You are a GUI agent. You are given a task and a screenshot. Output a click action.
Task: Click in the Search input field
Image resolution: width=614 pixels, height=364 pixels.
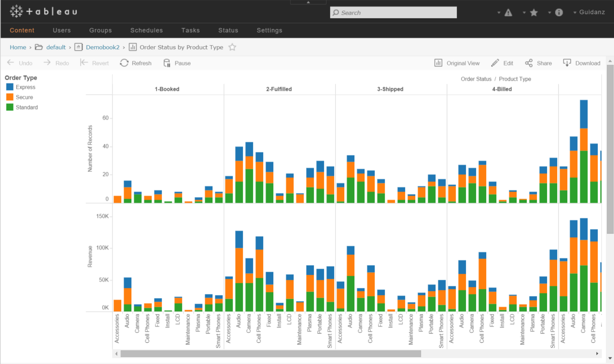pyautogui.click(x=393, y=13)
